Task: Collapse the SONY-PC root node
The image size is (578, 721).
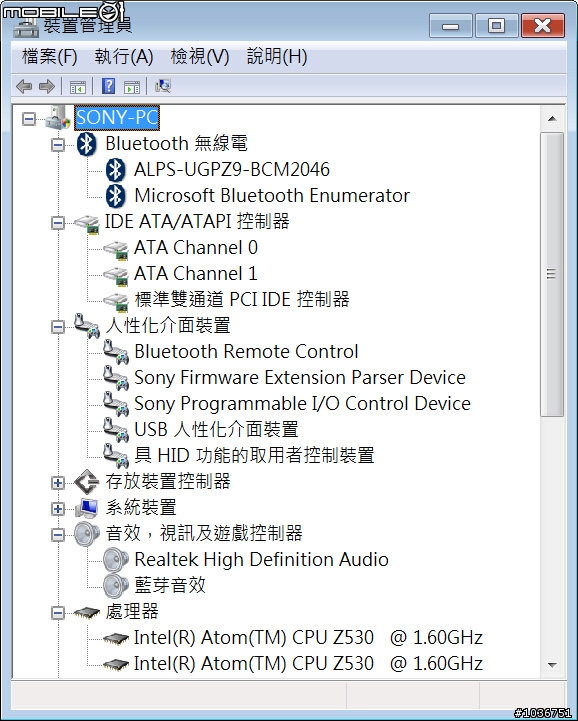Action: coord(29,119)
